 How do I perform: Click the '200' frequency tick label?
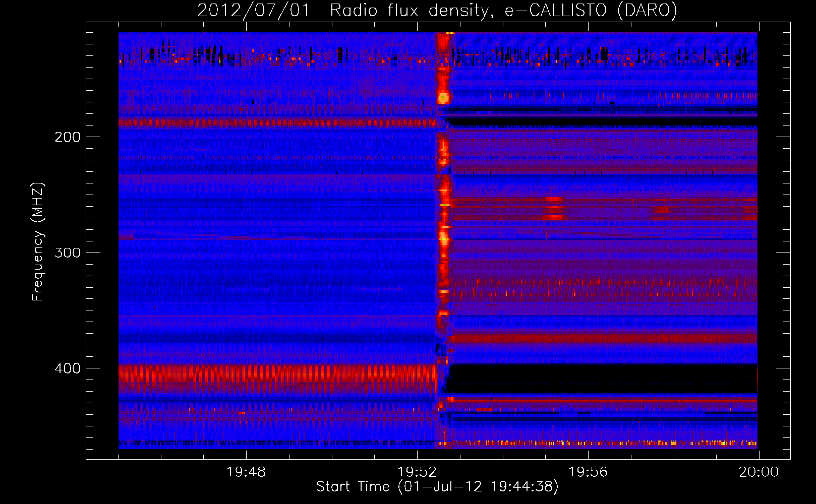tap(68, 137)
